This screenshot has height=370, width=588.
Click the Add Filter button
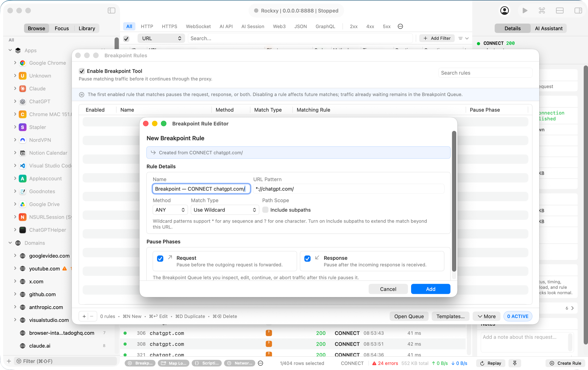(437, 38)
